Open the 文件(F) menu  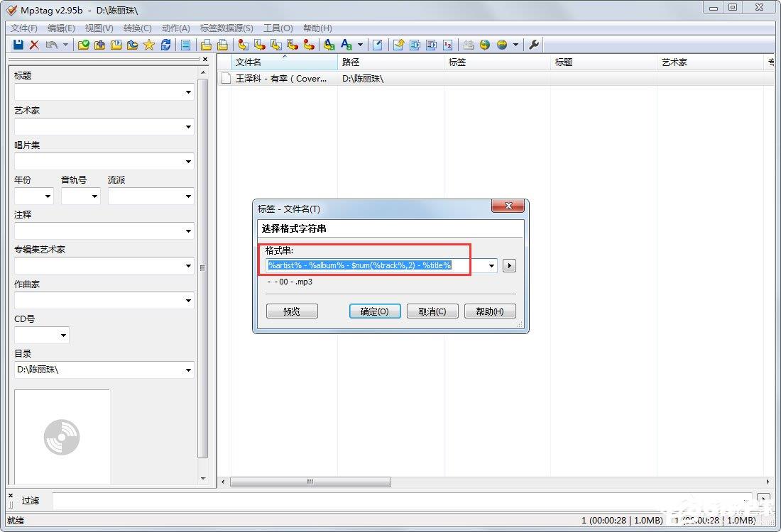tap(24, 28)
